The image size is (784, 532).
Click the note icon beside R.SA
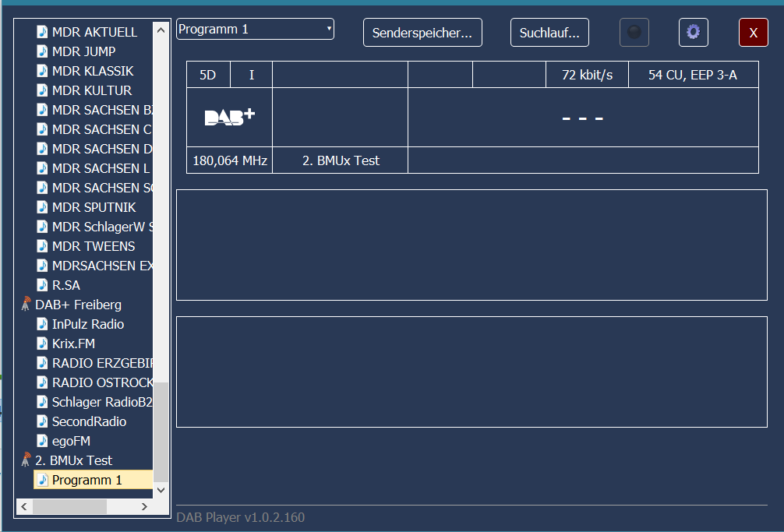pos(43,285)
